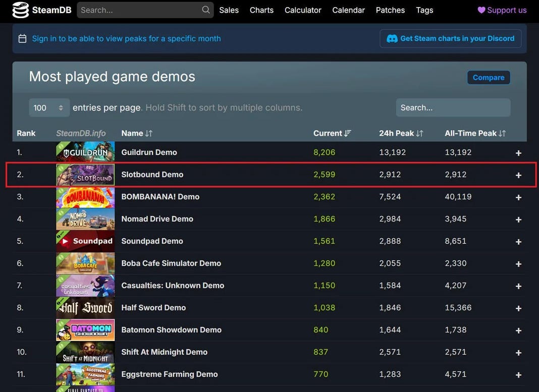539x392 pixels.
Task: Click plus icon on Soundpad Demo row
Action: [x=518, y=242]
